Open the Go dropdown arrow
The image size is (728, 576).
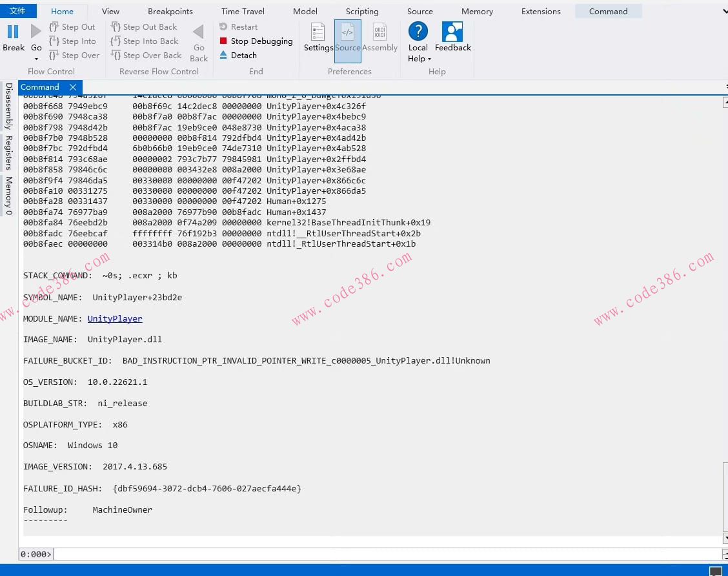click(36, 59)
